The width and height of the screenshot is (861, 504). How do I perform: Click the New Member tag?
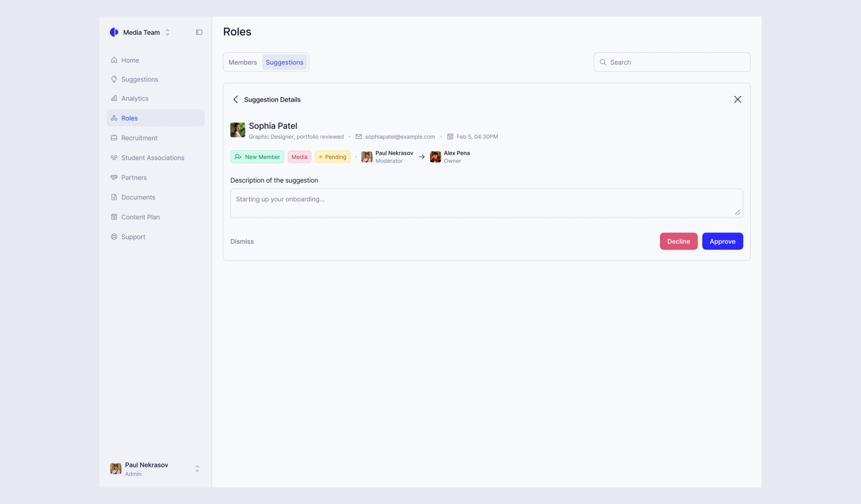[x=257, y=157]
